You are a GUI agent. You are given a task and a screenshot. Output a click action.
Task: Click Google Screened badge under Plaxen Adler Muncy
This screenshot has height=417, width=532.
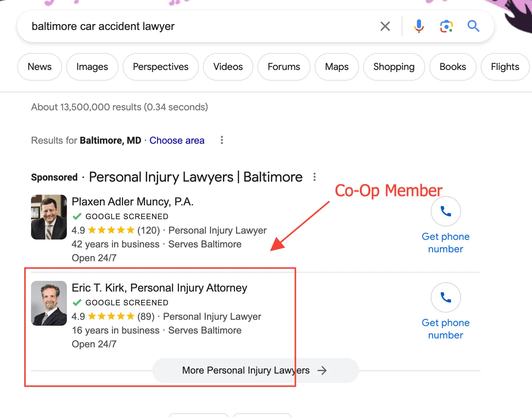coord(120,216)
